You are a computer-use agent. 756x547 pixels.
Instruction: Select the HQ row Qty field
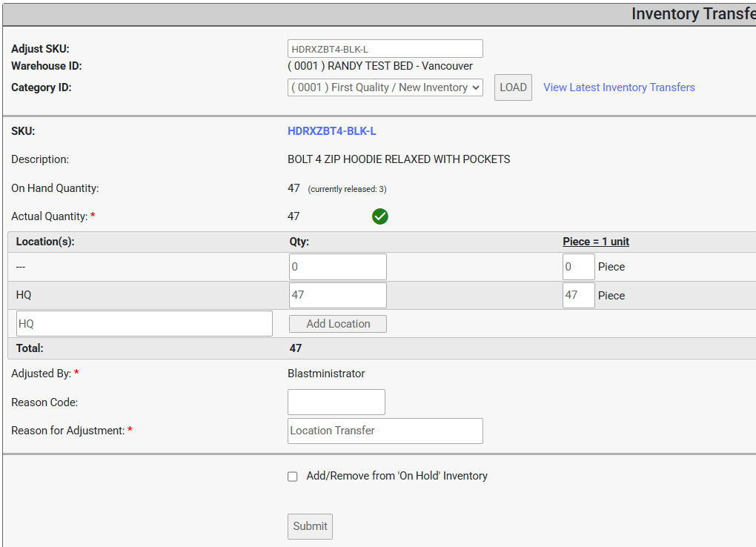[x=337, y=295]
